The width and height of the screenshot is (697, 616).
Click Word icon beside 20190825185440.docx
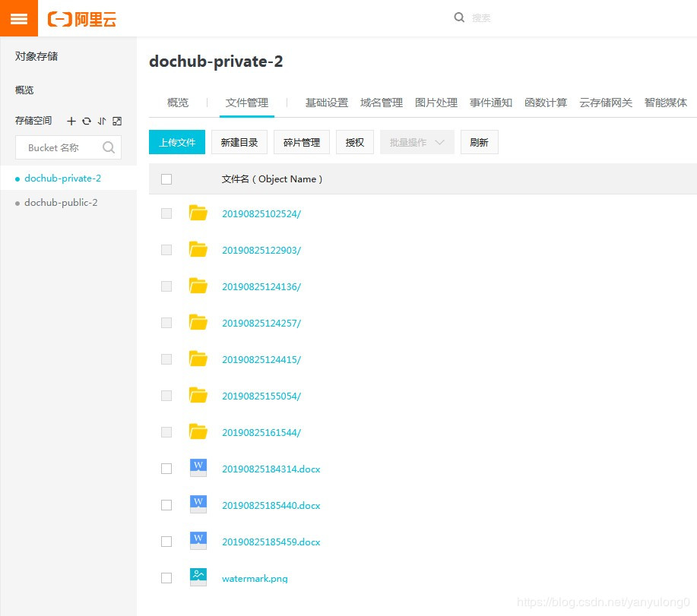(198, 504)
